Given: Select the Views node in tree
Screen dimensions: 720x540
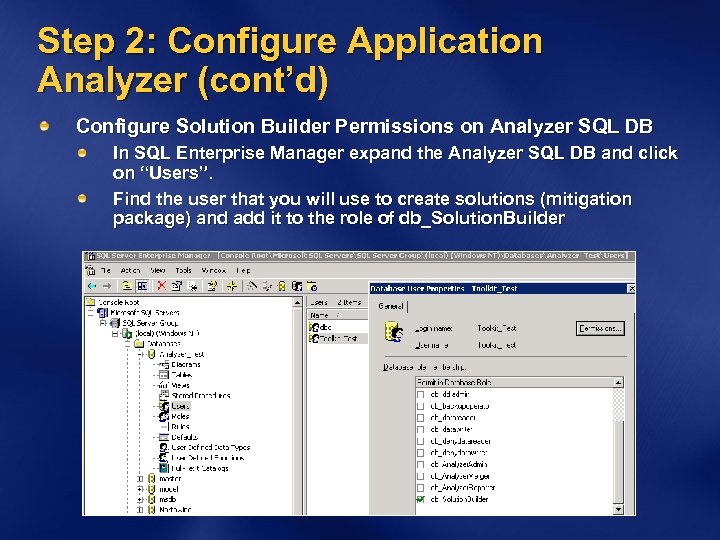Looking at the screenshot, I should coord(180,385).
